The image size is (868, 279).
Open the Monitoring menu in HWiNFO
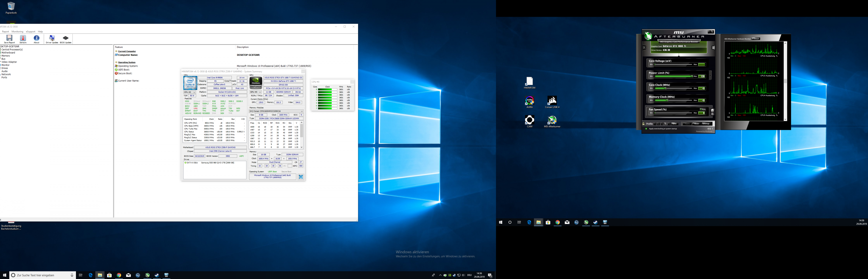17,32
